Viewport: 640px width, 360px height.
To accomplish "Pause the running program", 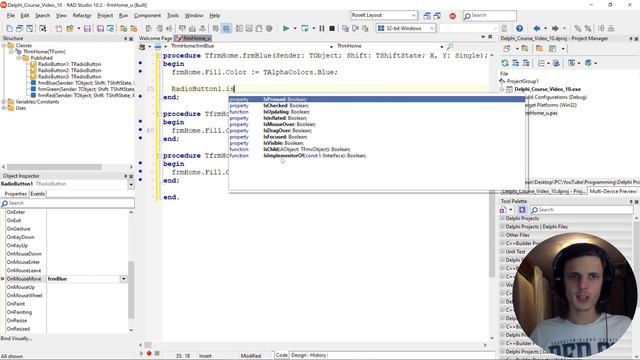I will (x=322, y=29).
